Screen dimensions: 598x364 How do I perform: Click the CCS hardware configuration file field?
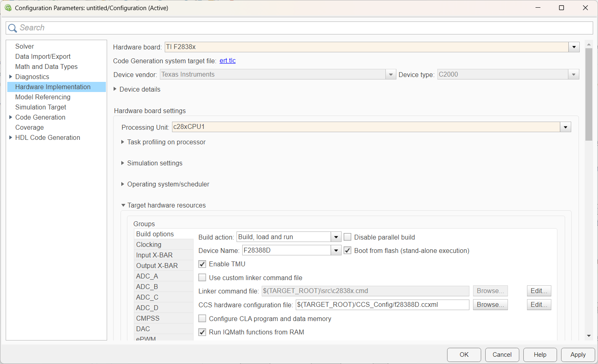point(382,305)
